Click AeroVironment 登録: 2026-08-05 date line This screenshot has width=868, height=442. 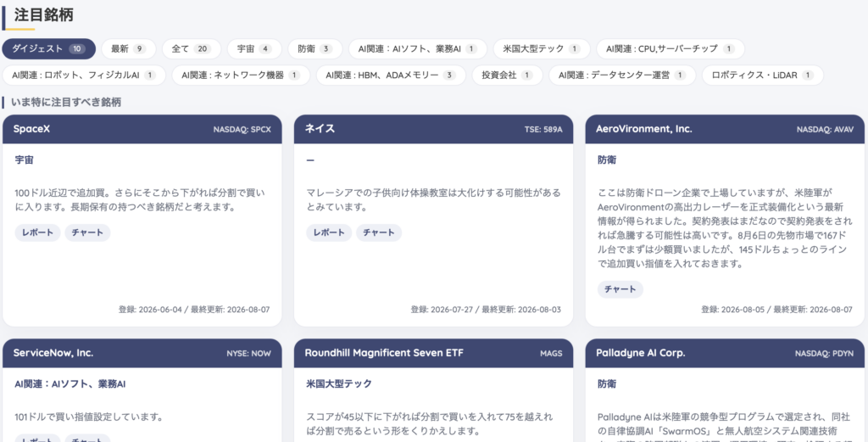coord(776,310)
